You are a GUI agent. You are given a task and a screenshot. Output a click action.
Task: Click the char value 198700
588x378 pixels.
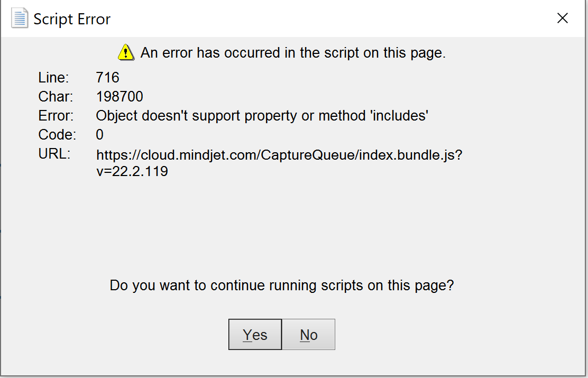click(120, 97)
